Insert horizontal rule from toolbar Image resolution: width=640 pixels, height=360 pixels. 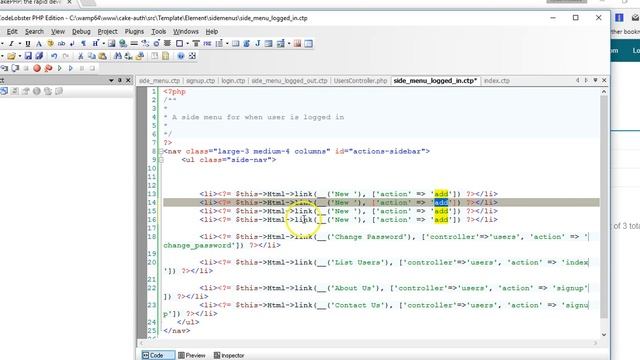[134, 44]
